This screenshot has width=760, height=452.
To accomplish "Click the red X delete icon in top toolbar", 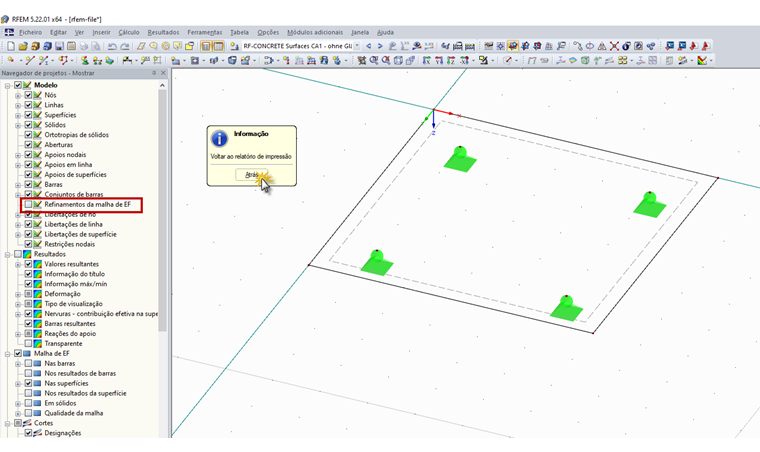I will tap(614, 46).
